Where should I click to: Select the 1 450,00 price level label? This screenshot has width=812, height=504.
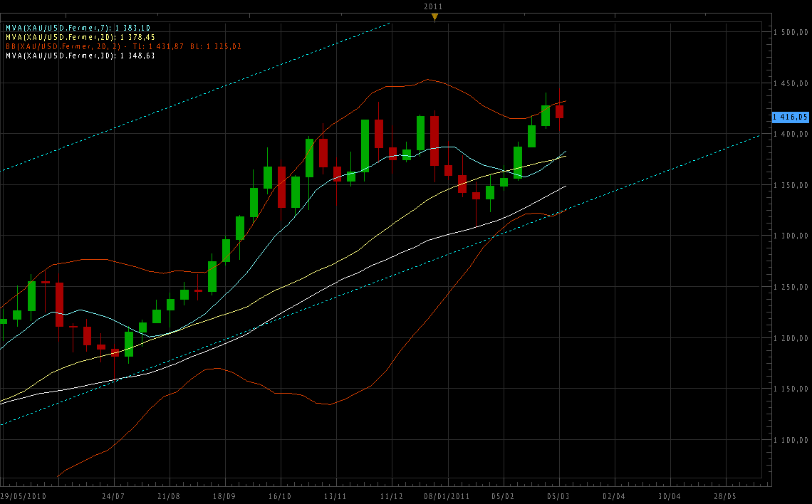(792, 83)
